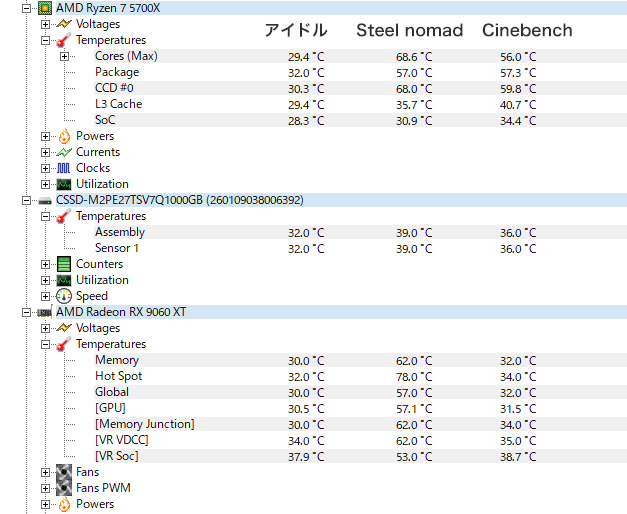The image size is (627, 514).
Task: Click the AMD Ryzen 7 5700X CPU chip icon
Action: [45, 8]
